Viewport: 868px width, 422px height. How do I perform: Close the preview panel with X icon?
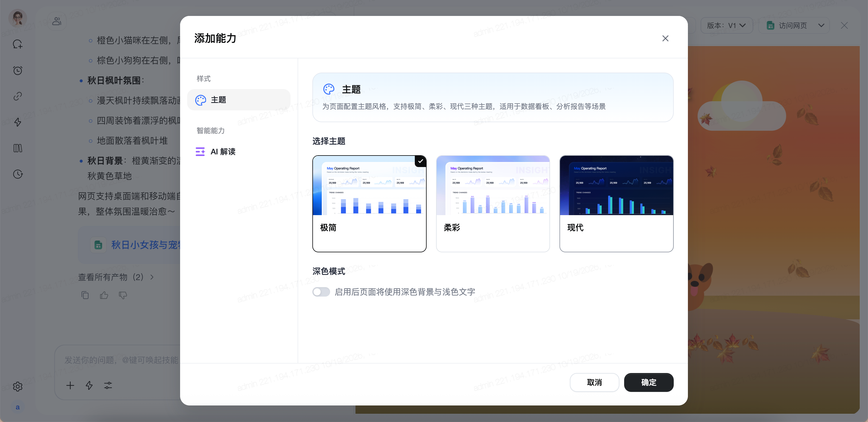point(844,25)
